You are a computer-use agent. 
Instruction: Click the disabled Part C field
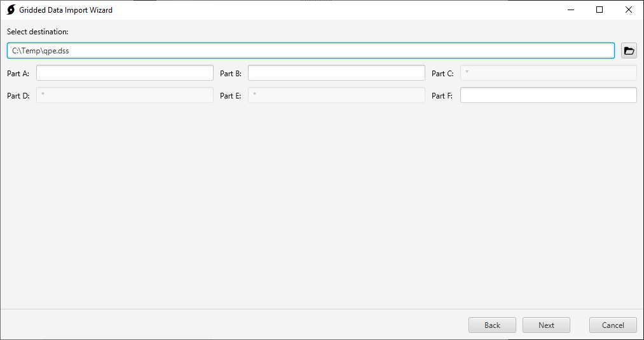point(548,73)
